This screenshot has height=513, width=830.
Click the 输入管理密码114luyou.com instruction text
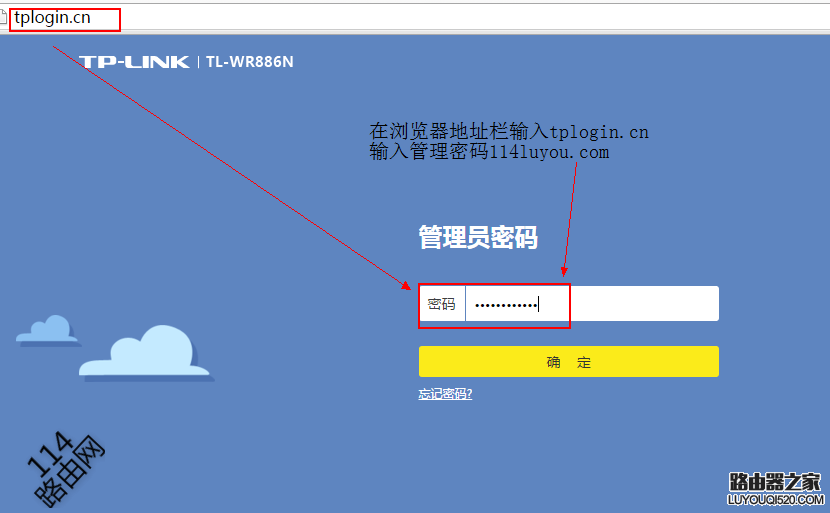(489, 152)
